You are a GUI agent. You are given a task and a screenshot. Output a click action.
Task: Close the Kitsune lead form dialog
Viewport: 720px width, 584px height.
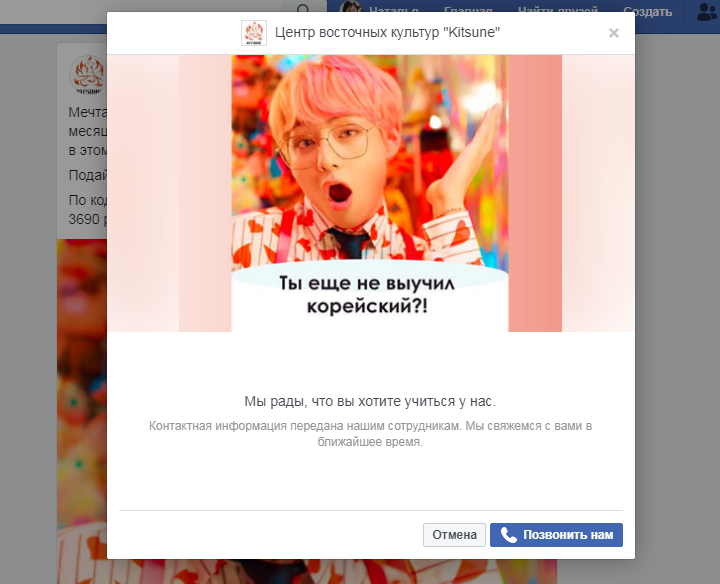coord(613,33)
